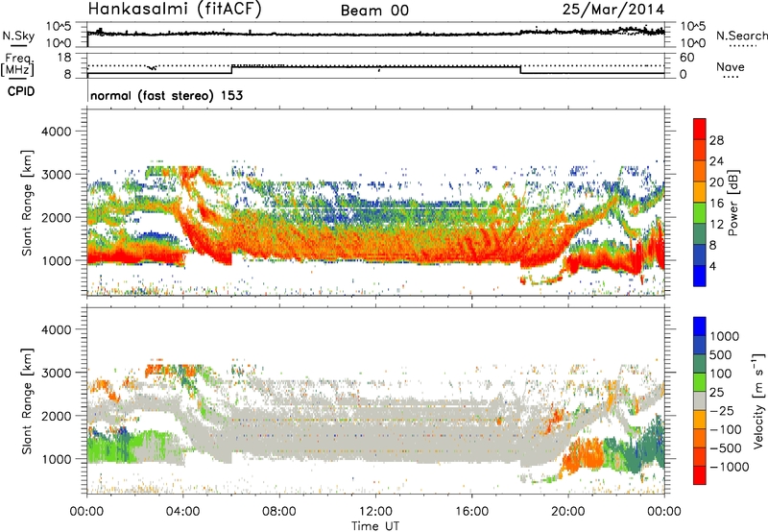
Task: Click the 'Velocity [m s-1]' colorbar label
Action: tap(758, 399)
